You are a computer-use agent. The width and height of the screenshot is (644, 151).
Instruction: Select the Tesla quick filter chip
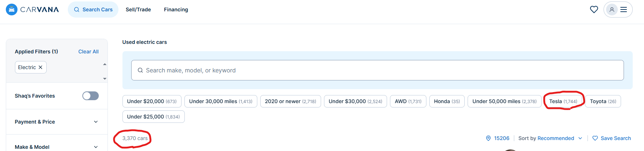[x=563, y=101]
